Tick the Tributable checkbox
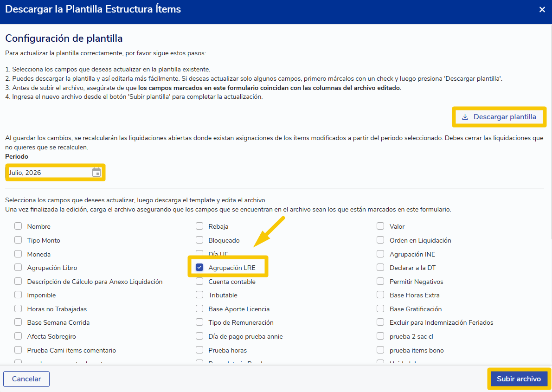552x392 pixels. point(199,295)
